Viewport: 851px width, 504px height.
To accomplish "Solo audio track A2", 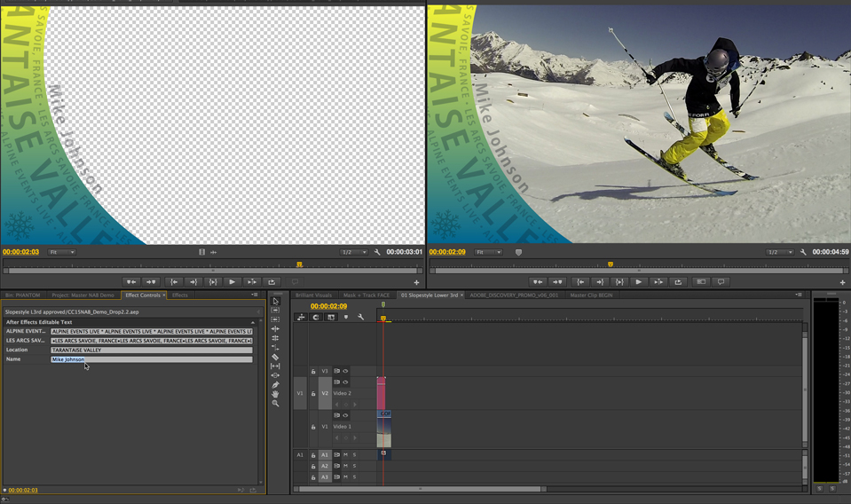I will tap(354, 466).
